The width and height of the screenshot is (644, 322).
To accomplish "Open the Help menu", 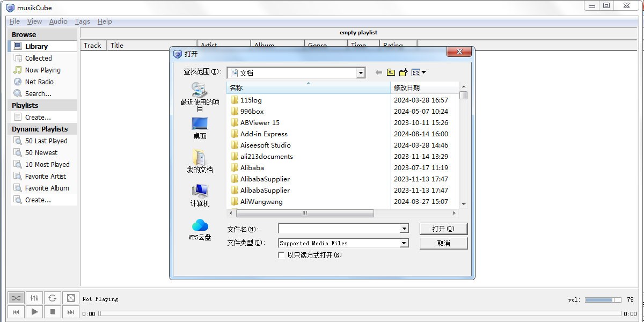I will pyautogui.click(x=105, y=21).
